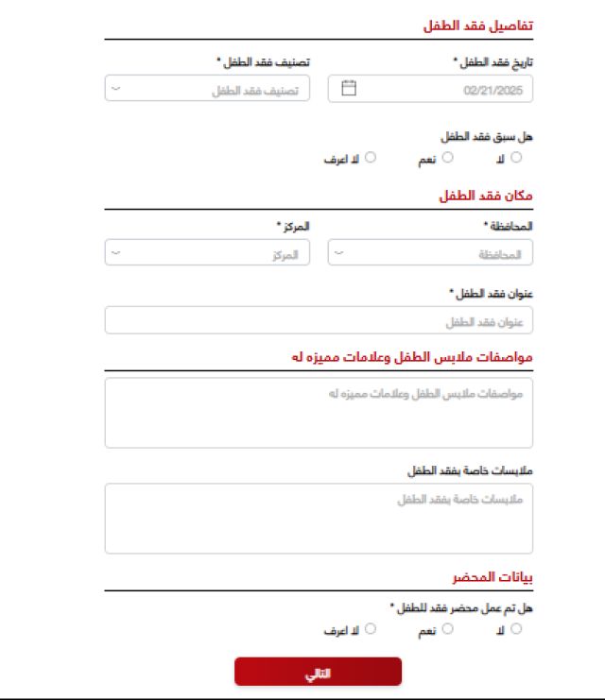Select نعم for هل سبق فقد الطفل
The image size is (605, 700).
click(x=447, y=158)
